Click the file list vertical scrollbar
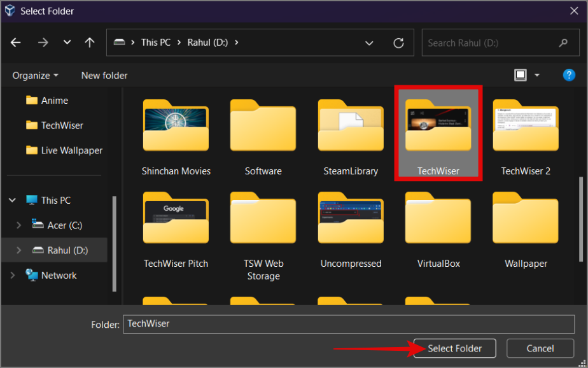 pos(581,219)
